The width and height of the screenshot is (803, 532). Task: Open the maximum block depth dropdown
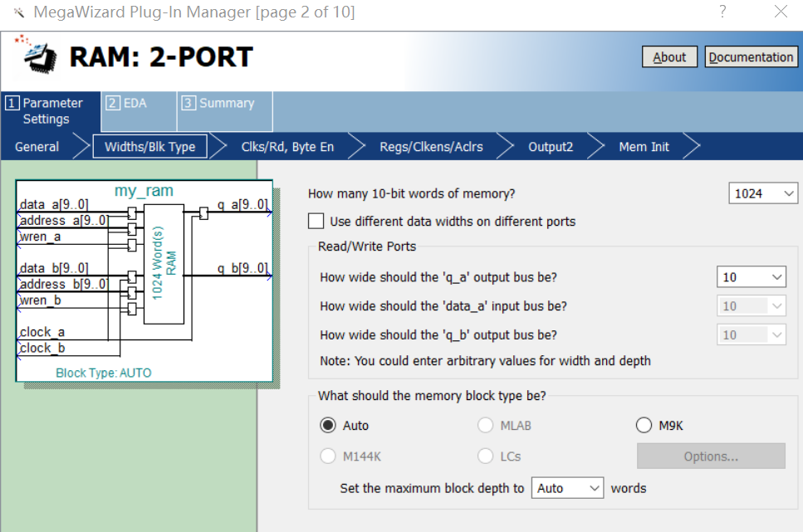pos(567,489)
